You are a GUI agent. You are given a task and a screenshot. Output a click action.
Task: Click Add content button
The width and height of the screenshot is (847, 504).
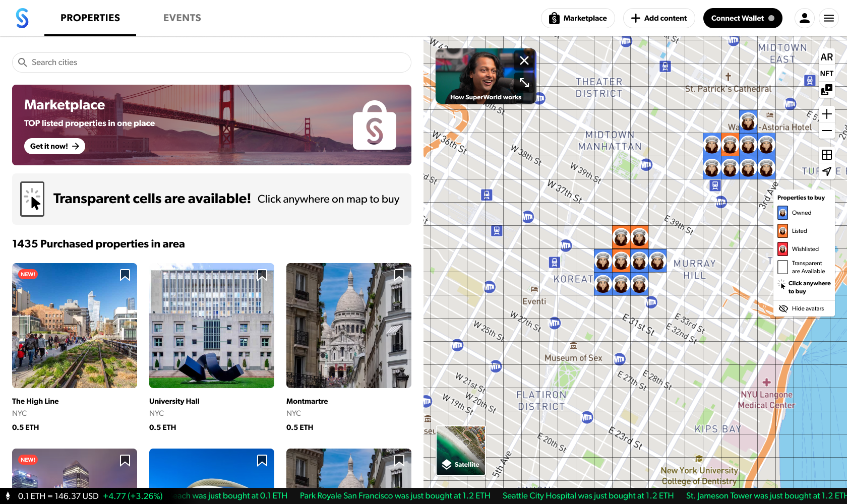(x=659, y=18)
